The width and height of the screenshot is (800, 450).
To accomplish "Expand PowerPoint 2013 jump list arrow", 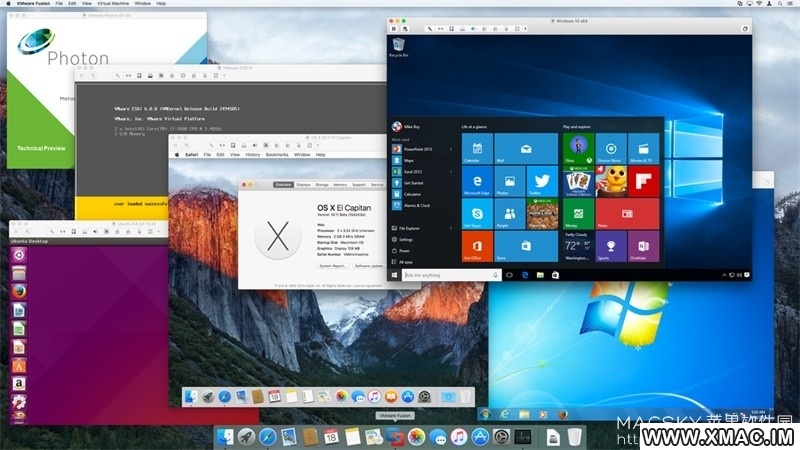I will 451,149.
